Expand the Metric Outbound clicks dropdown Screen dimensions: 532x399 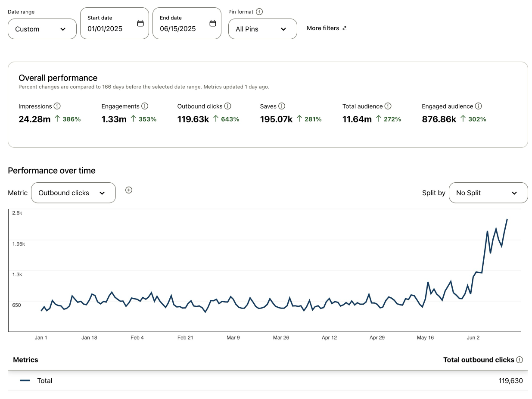[73, 193]
